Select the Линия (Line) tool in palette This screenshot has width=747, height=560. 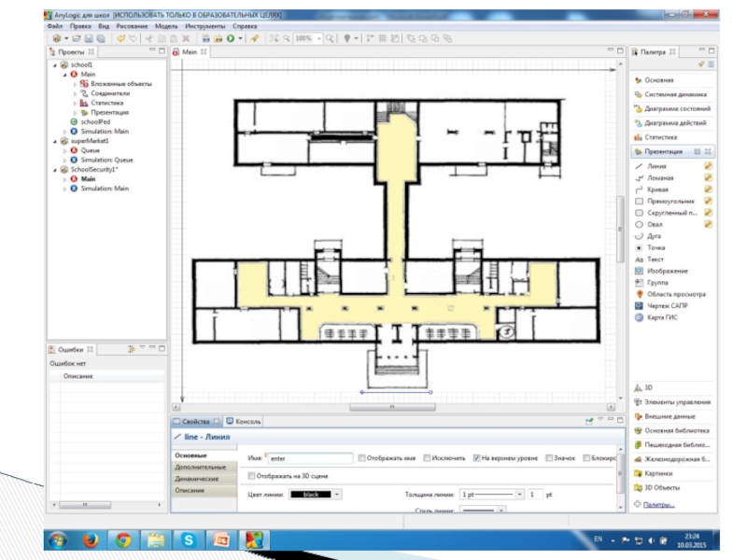[656, 165]
